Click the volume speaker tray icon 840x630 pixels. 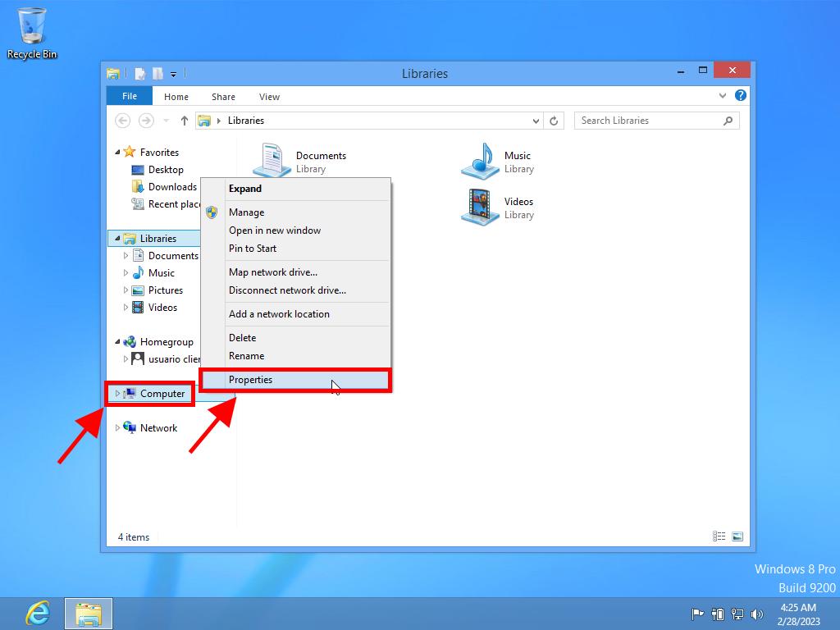(756, 614)
